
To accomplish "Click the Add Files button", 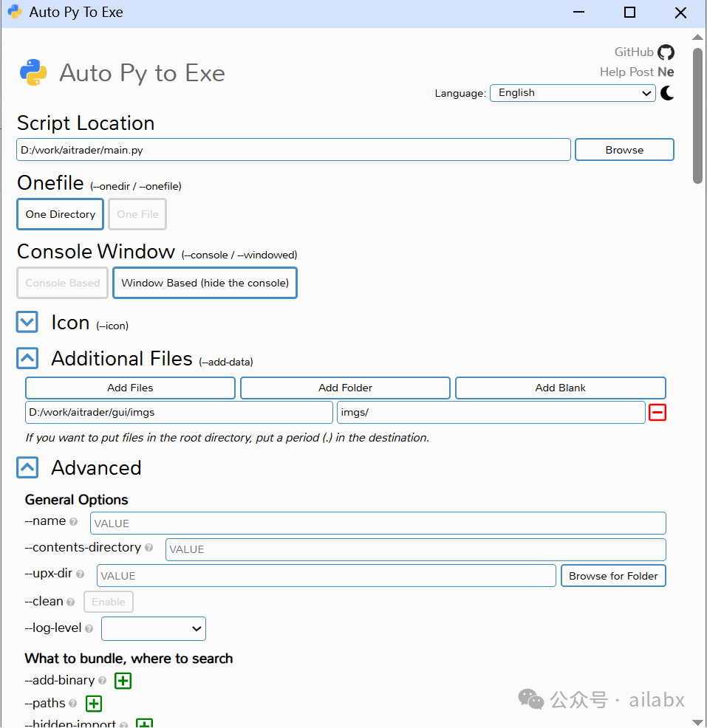I will click(130, 388).
